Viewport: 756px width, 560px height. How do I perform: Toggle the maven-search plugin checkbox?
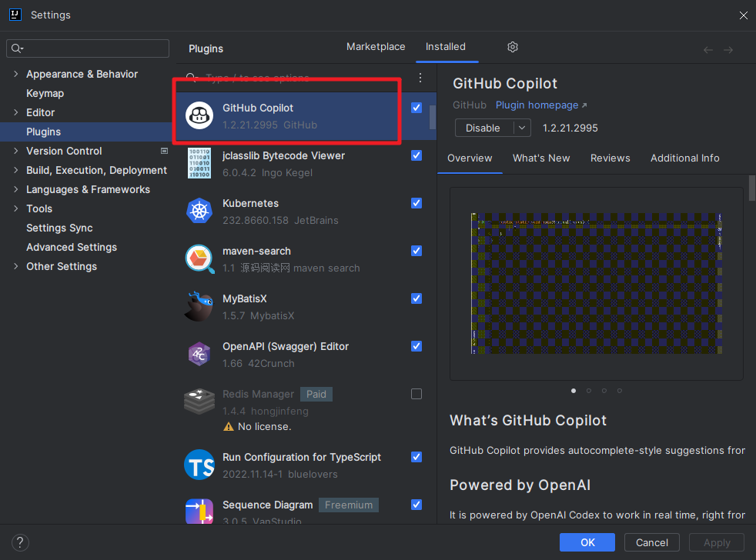coord(416,251)
